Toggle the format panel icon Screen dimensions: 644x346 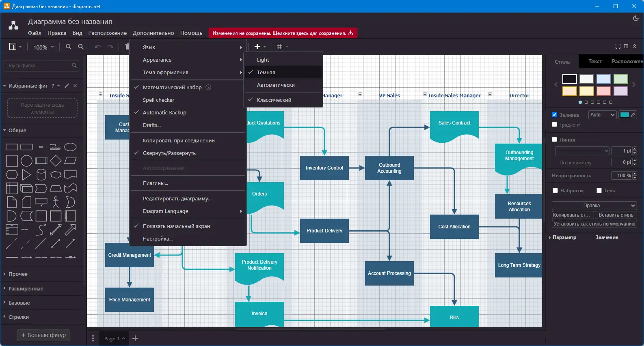626,46
